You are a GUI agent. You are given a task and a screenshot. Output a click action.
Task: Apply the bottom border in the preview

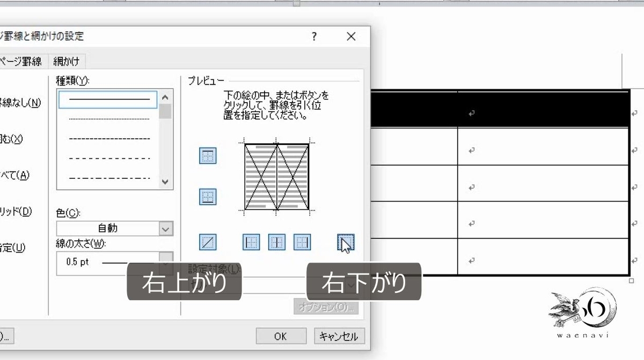(208, 197)
